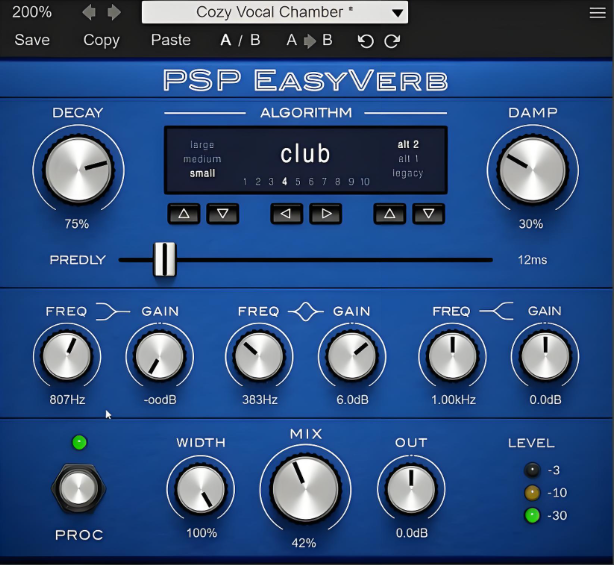
Task: Click the 42% mix value
Action: [304, 543]
